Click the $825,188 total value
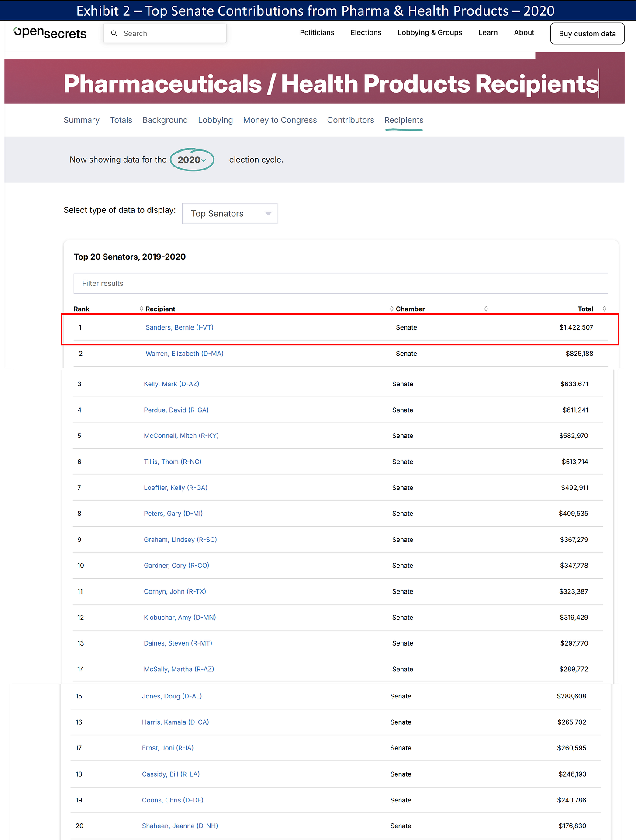636x840 pixels. (x=579, y=354)
